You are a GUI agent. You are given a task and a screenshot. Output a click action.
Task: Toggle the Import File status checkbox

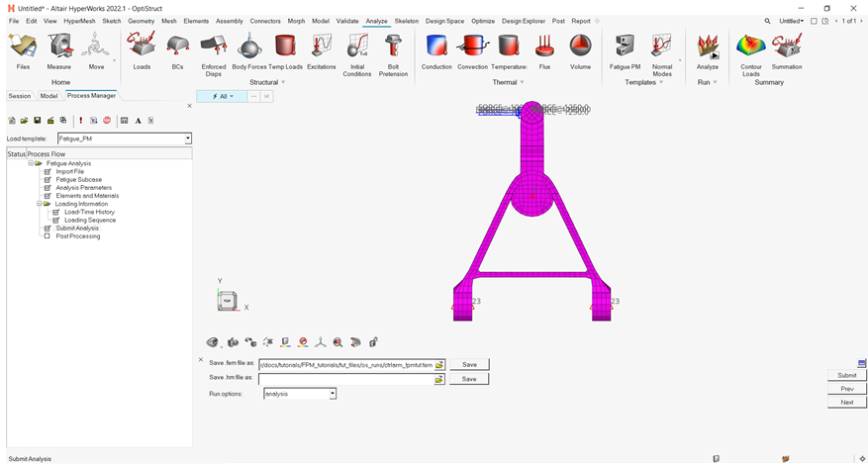[x=47, y=171]
